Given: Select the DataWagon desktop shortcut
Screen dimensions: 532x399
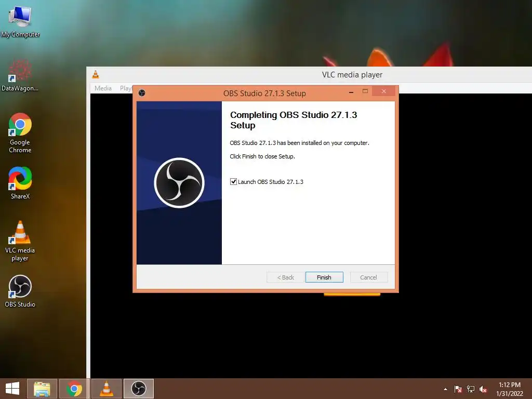Looking at the screenshot, I should pyautogui.click(x=20, y=75).
